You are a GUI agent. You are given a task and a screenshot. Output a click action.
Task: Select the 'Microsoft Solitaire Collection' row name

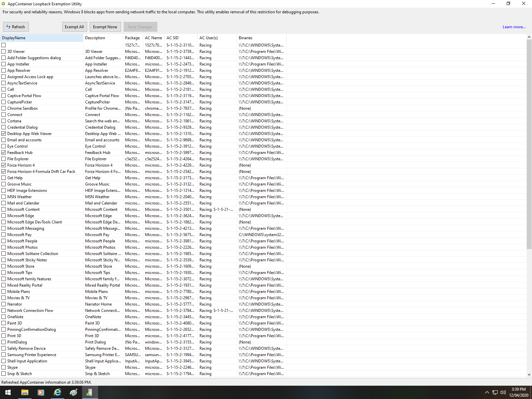coord(33,254)
